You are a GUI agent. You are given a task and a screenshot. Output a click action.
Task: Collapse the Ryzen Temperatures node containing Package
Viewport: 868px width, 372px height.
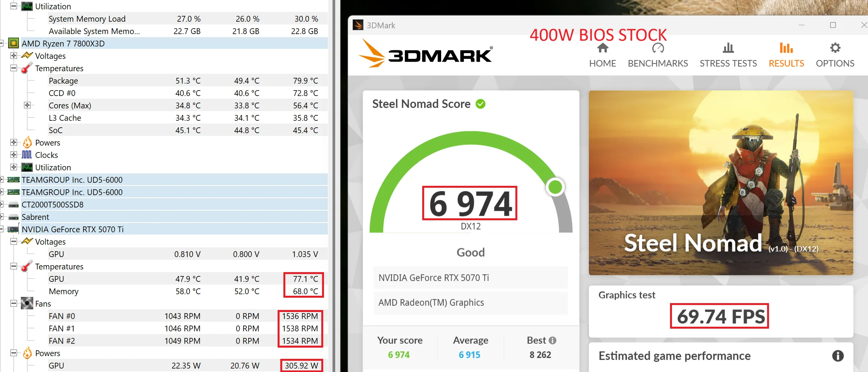(14, 68)
